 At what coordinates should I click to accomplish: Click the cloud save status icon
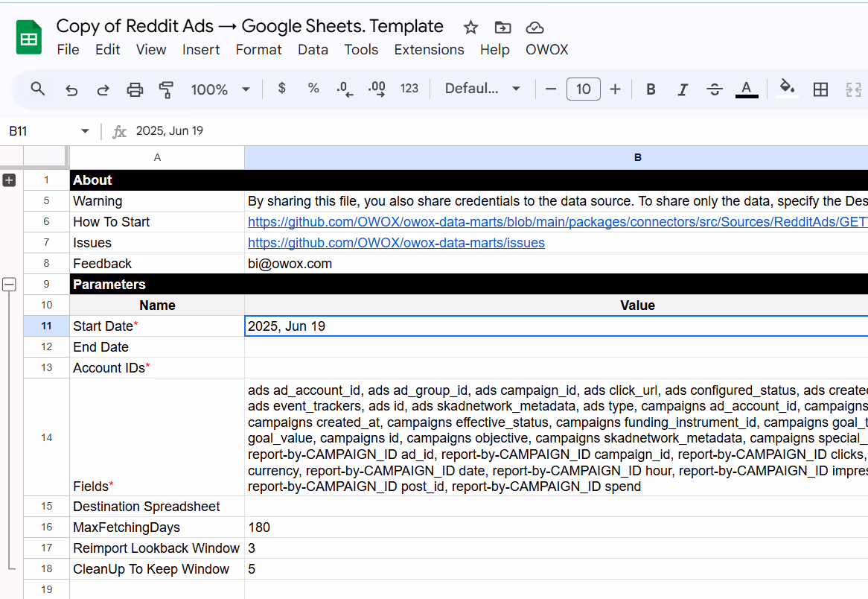[534, 27]
